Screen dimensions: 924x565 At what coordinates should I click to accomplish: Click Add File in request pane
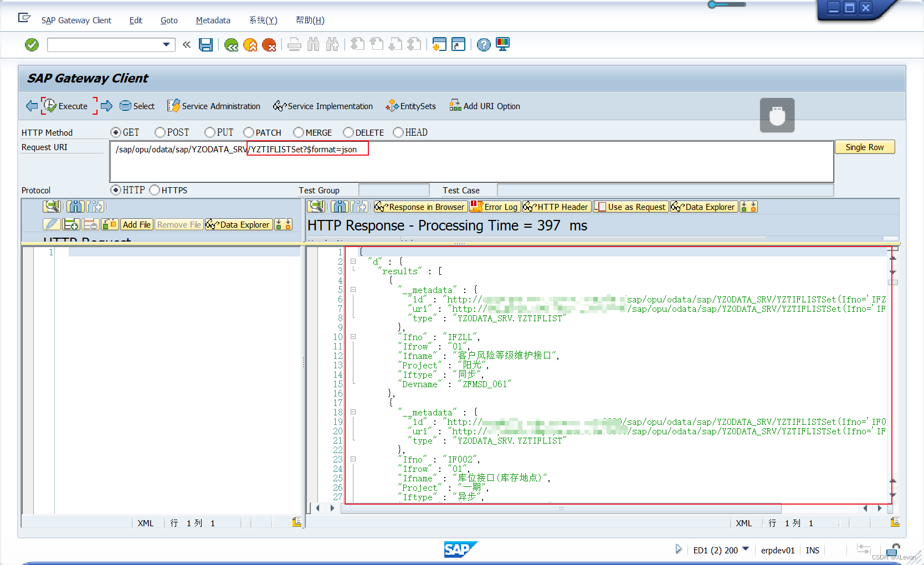click(x=137, y=224)
